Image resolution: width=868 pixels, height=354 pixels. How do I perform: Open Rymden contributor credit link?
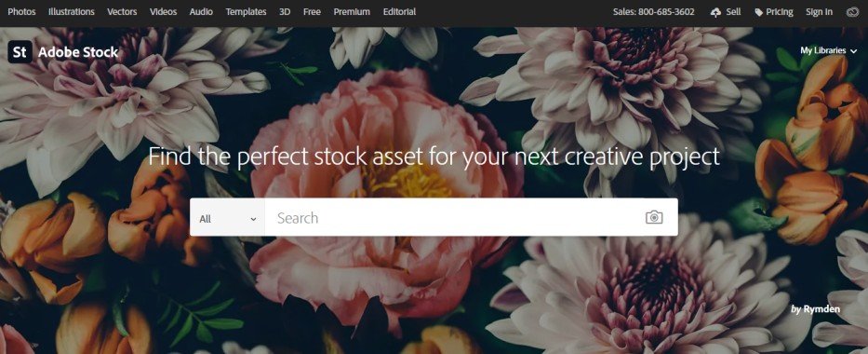pyautogui.click(x=821, y=309)
